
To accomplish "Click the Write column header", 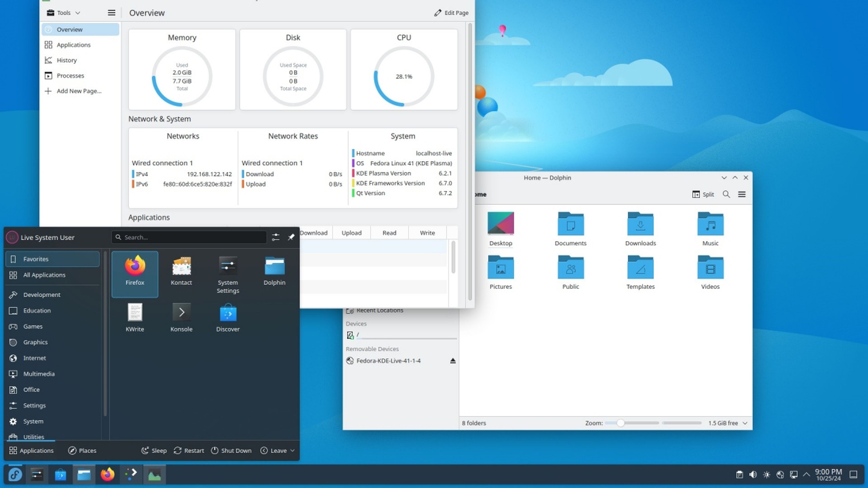I will click(x=427, y=233).
